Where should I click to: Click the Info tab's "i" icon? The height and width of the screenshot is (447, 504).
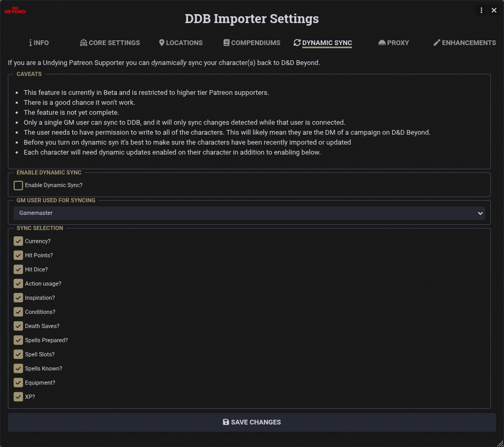pyautogui.click(x=30, y=43)
